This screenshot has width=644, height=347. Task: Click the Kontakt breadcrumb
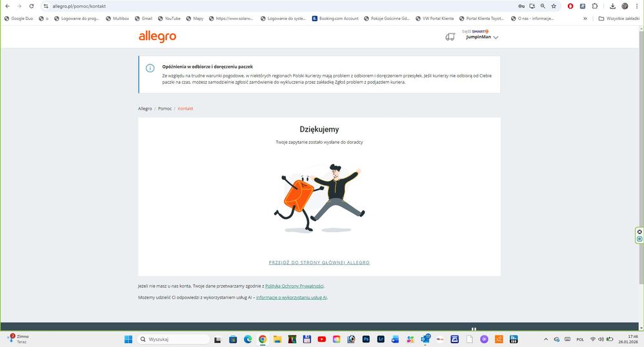[x=185, y=108]
